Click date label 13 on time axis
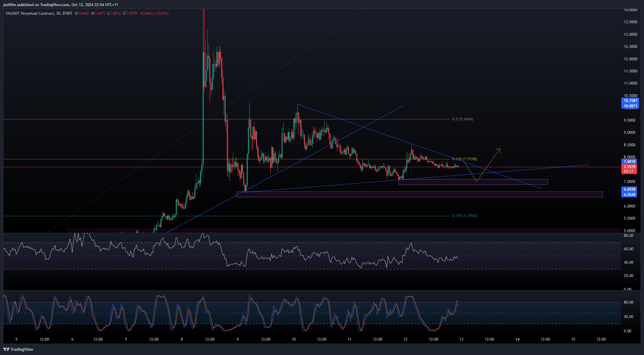Image resolution: width=644 pixels, height=355 pixels. click(462, 339)
